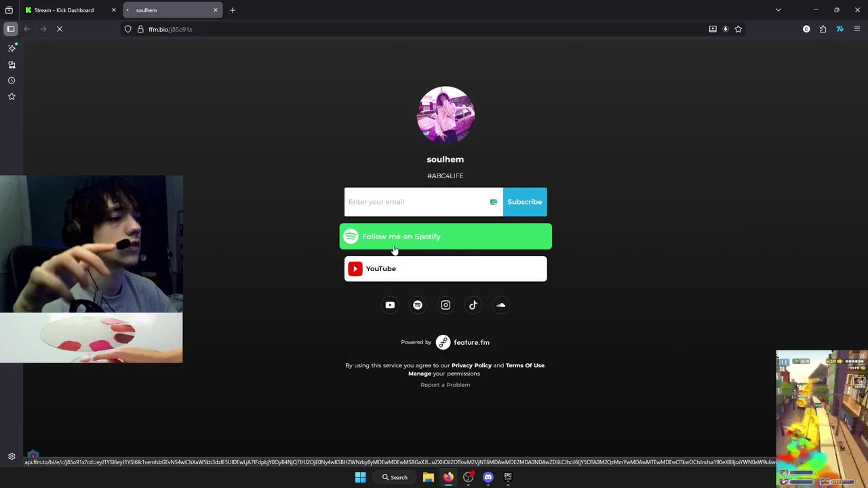Toggle the Firefox sidebar button

tap(11, 29)
